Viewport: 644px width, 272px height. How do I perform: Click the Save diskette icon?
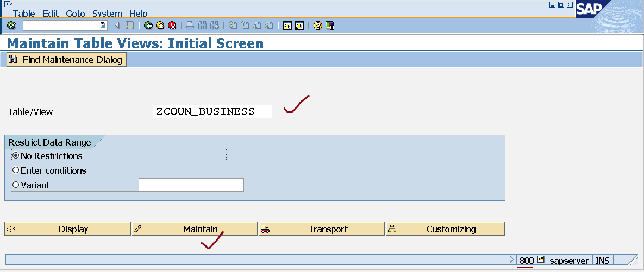tap(129, 26)
